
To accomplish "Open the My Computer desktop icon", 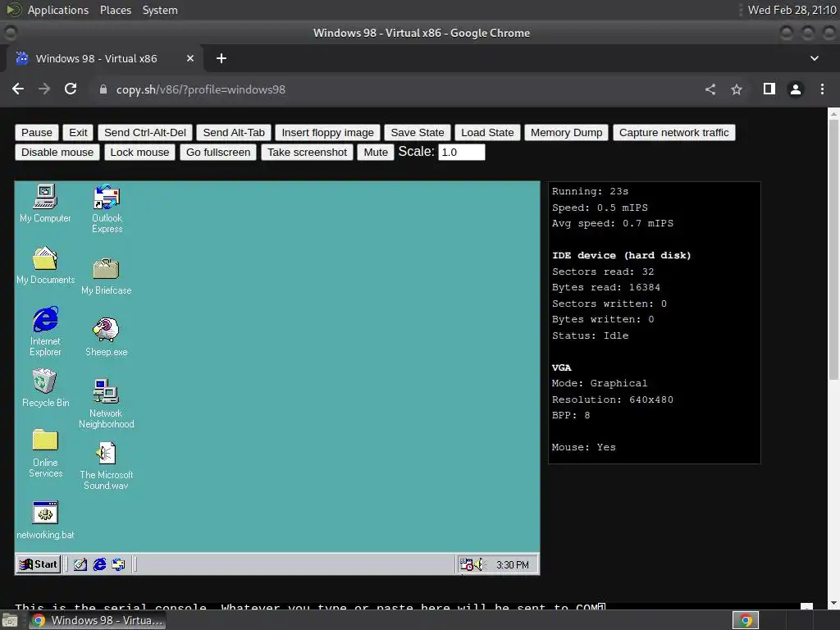I will coord(45,203).
